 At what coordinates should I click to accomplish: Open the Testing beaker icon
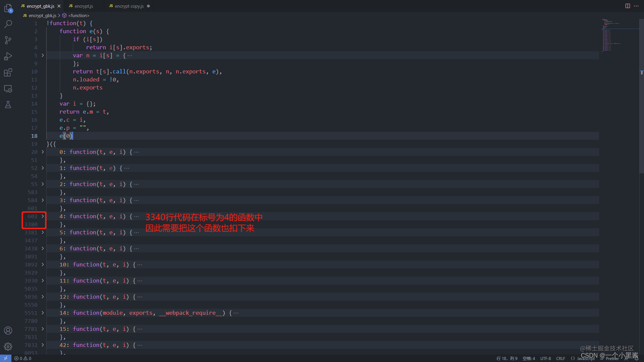pyautogui.click(x=8, y=105)
